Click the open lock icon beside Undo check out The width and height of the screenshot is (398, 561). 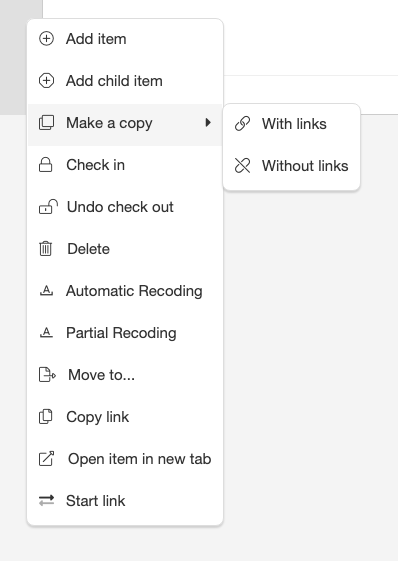pyautogui.click(x=48, y=207)
